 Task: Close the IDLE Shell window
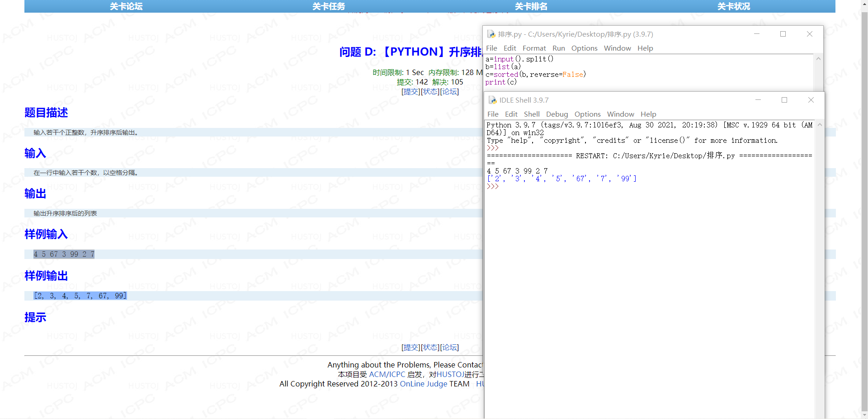[811, 100]
